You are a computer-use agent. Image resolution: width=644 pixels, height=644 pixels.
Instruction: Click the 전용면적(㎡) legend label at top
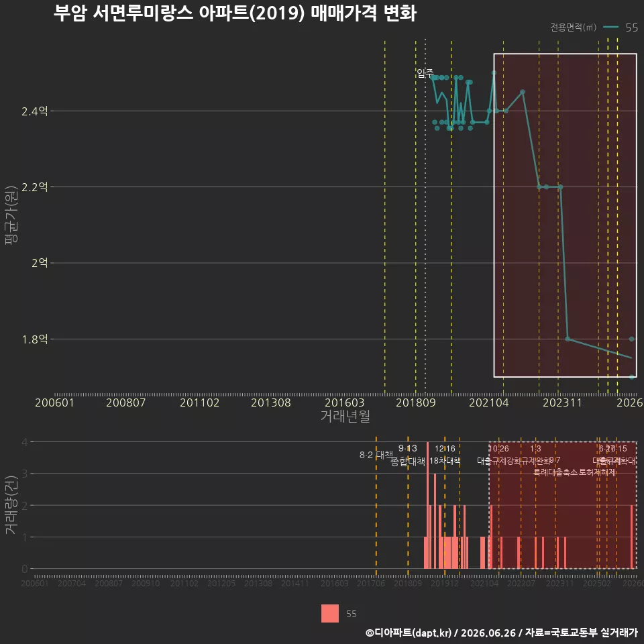click(573, 27)
